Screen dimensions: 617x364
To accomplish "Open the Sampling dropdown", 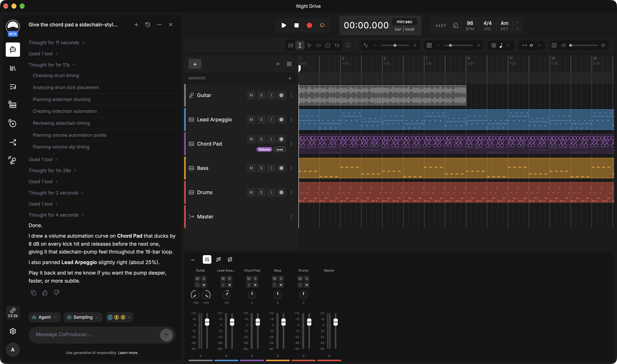I will 83,317.
